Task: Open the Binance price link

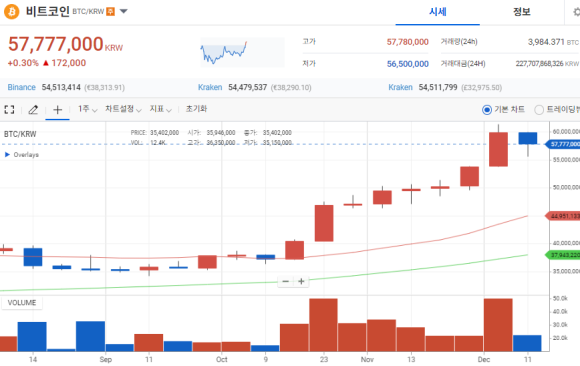Action: click(21, 87)
